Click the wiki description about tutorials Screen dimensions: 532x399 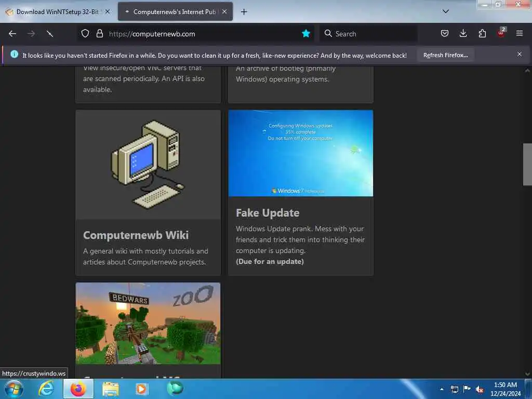coord(145,257)
